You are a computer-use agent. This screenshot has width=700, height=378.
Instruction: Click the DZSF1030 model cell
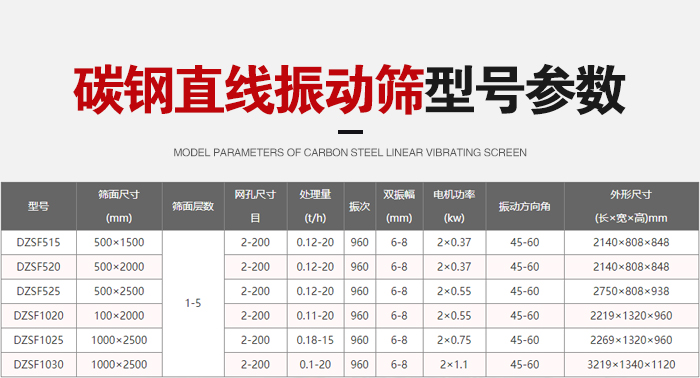coord(38,365)
